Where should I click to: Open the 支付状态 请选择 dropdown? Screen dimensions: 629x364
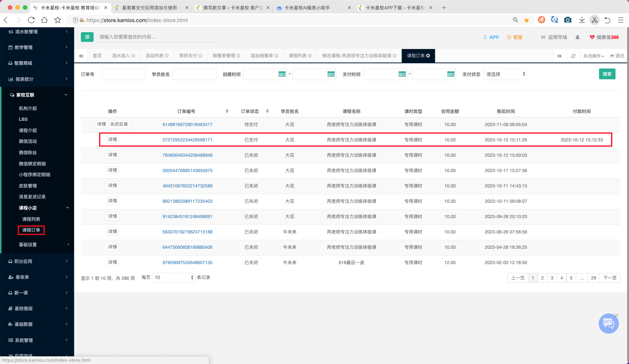(x=505, y=74)
